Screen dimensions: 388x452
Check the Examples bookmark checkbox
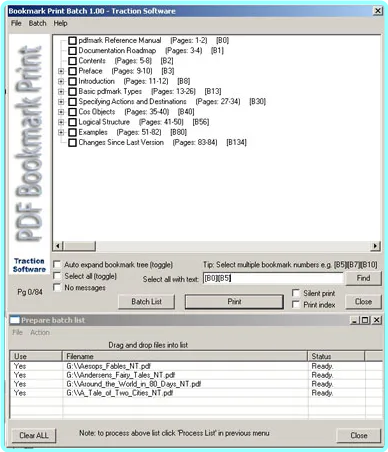tap(72, 132)
